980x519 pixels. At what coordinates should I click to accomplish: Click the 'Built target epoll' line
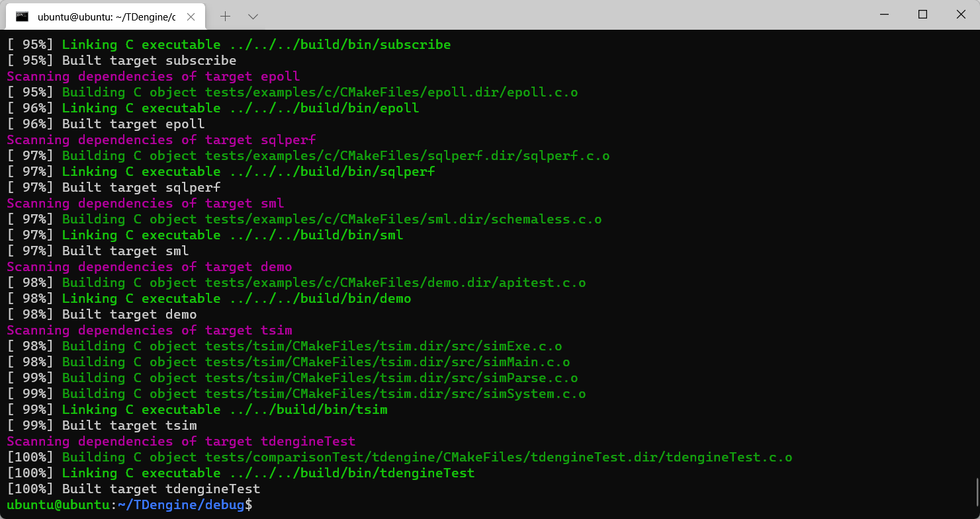click(x=106, y=124)
